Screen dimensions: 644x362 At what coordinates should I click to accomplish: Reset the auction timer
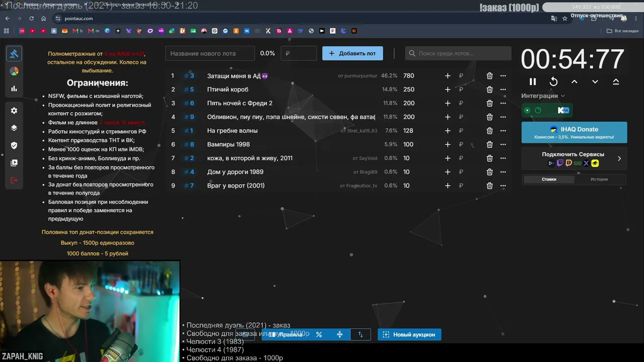click(x=553, y=81)
